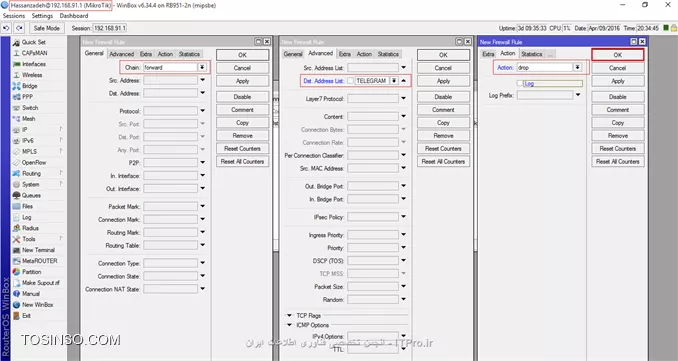
Task: Open Dashboard menu
Action: coord(74,16)
